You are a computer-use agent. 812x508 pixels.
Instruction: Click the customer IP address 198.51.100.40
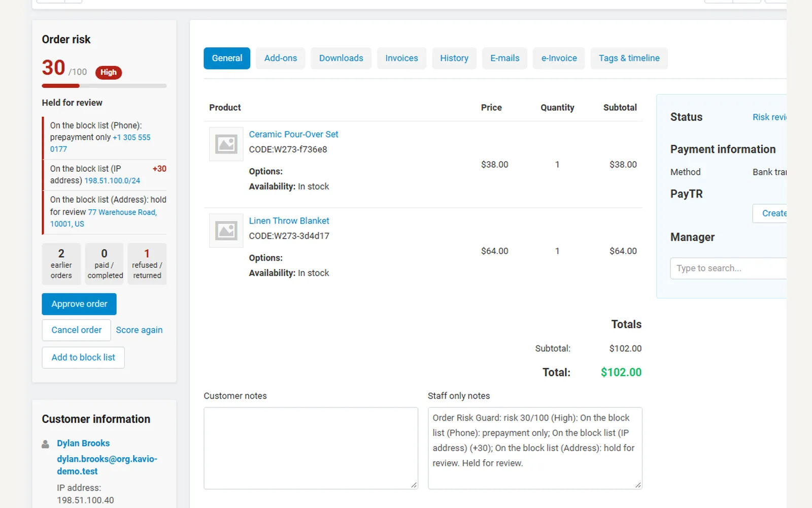[x=85, y=500]
